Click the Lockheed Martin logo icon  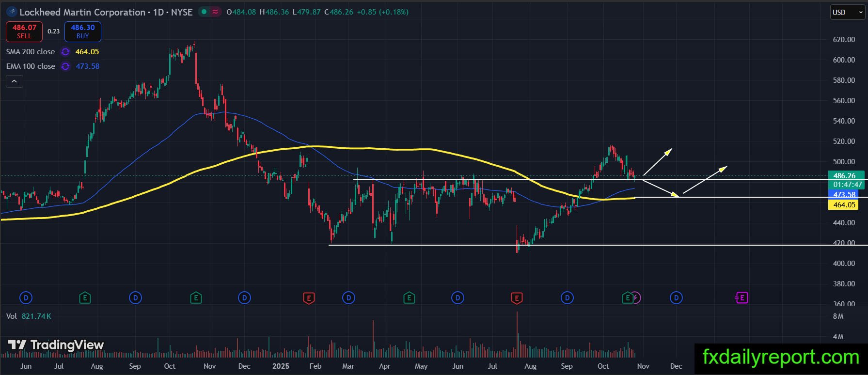pos(12,12)
